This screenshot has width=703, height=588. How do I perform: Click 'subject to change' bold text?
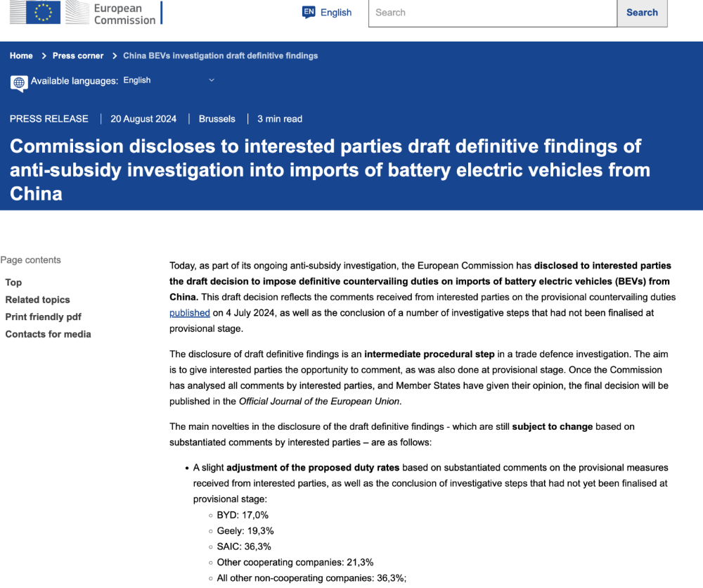coord(553,426)
